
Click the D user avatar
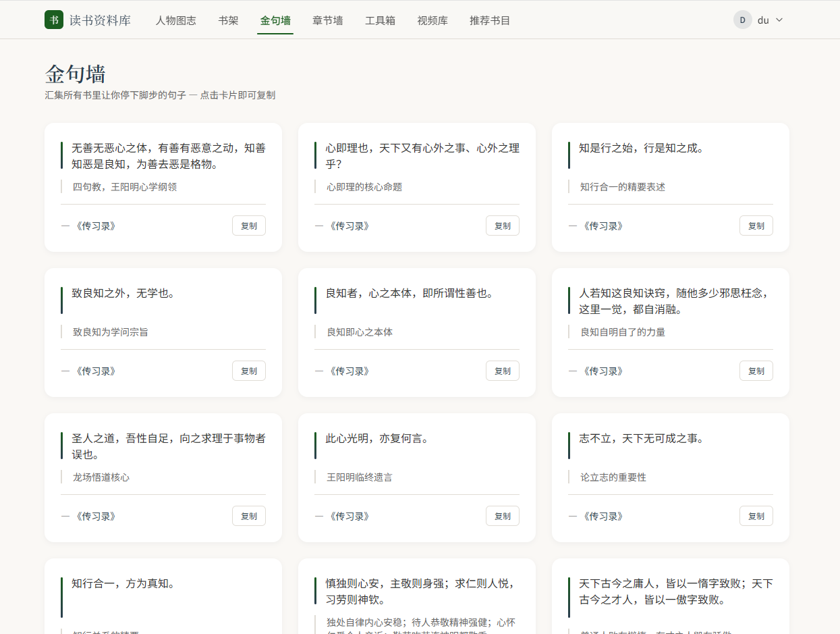click(x=743, y=20)
